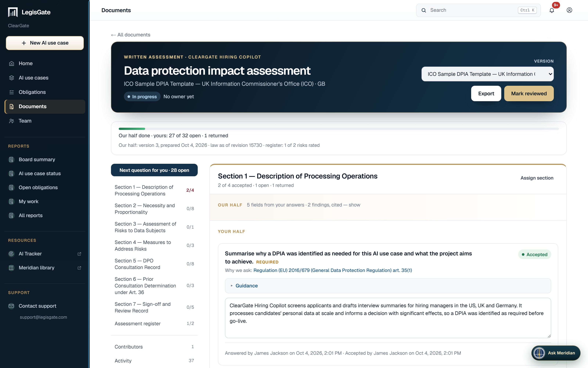
Task: Click the Export button
Action: pyautogui.click(x=486, y=93)
